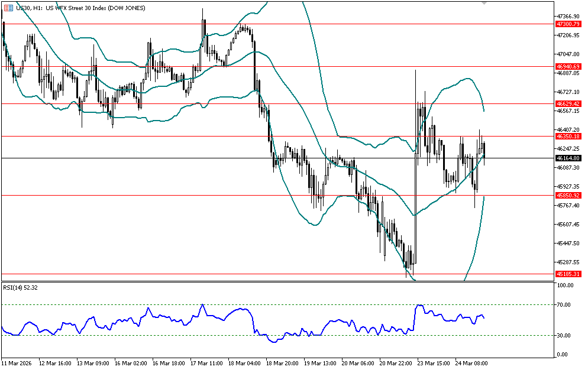
Task: Select the 47300.79 red price label
Action: (567, 24)
